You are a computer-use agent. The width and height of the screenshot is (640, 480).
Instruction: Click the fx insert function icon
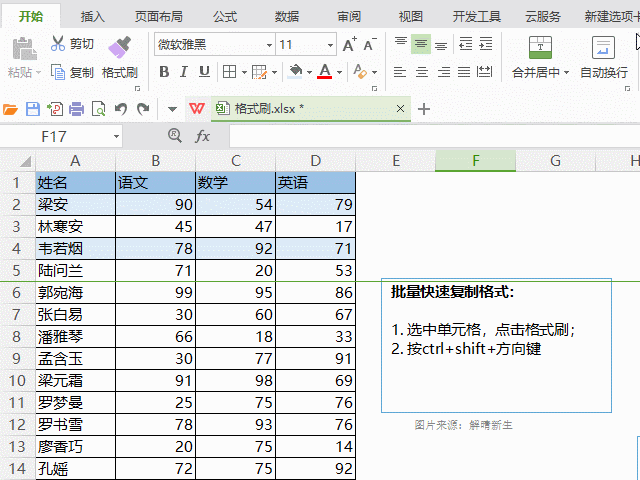[x=202, y=136]
